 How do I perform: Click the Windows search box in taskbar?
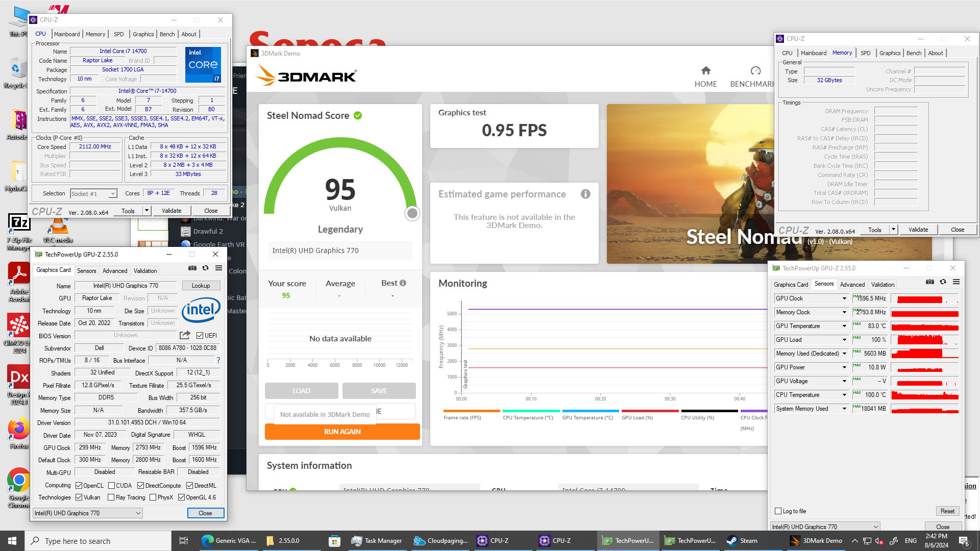click(x=98, y=541)
